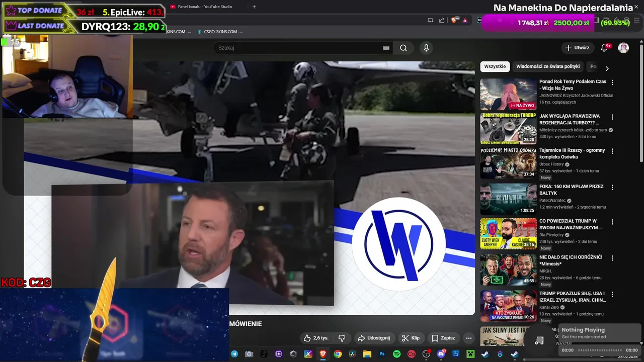This screenshot has width=644, height=362.
Task: Open the CSGO-SKINS.COM bookmark
Action: [220, 32]
